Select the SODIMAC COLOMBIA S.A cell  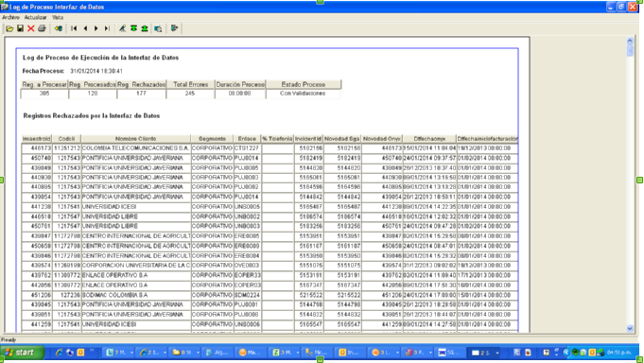(136, 295)
